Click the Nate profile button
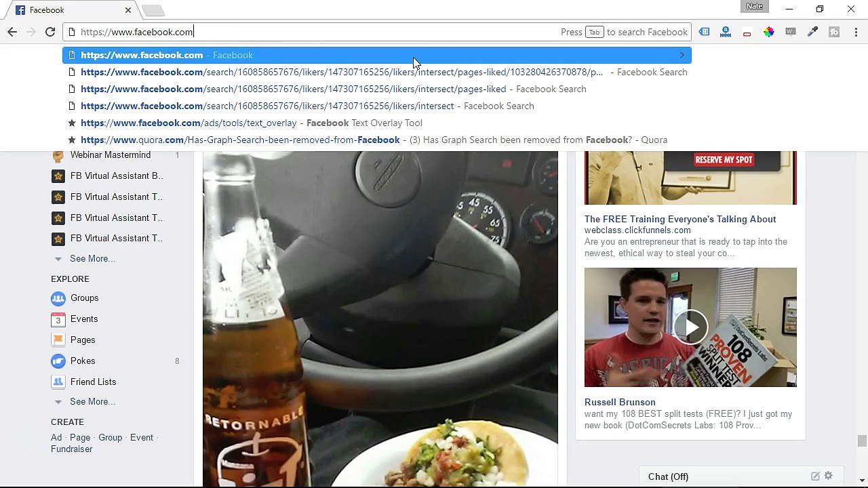868x488 pixels. click(754, 7)
